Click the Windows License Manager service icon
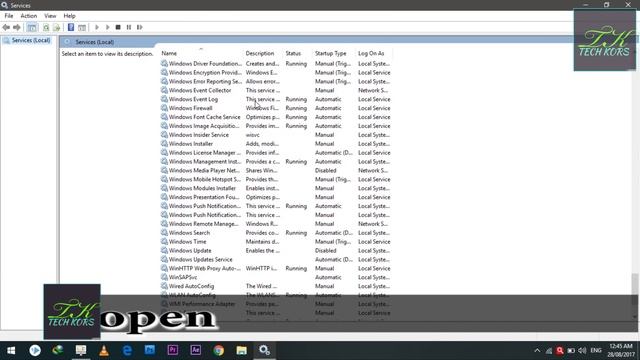Image resolution: width=640 pixels, height=360 pixels. click(x=164, y=152)
